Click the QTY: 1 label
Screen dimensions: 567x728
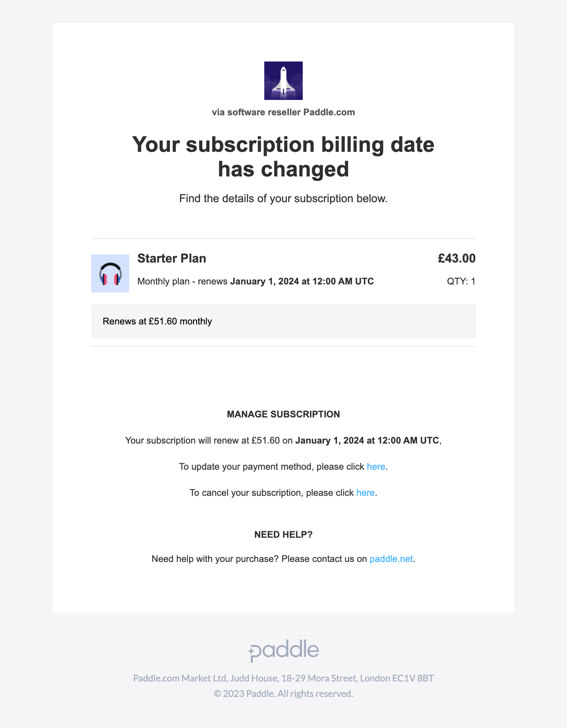[461, 281]
